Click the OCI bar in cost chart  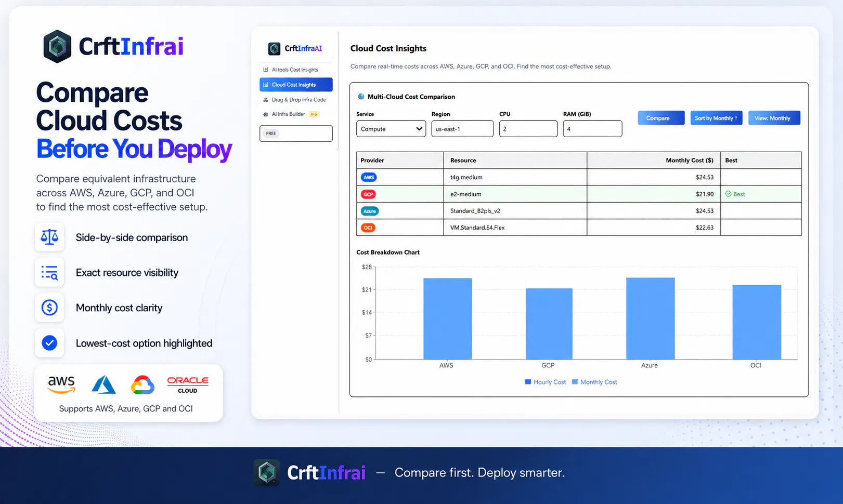click(757, 322)
